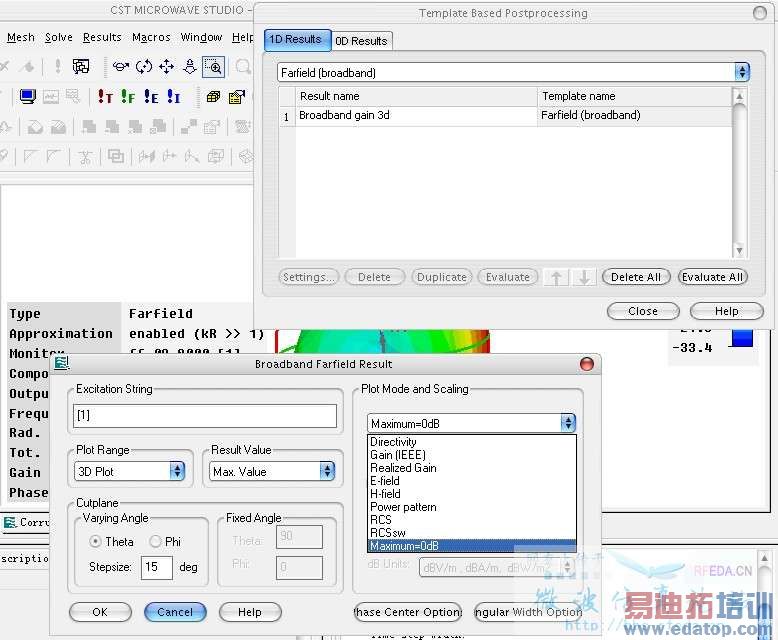778x640 pixels.
Task: Click the greyed exclamation mark icon
Action: (58, 66)
